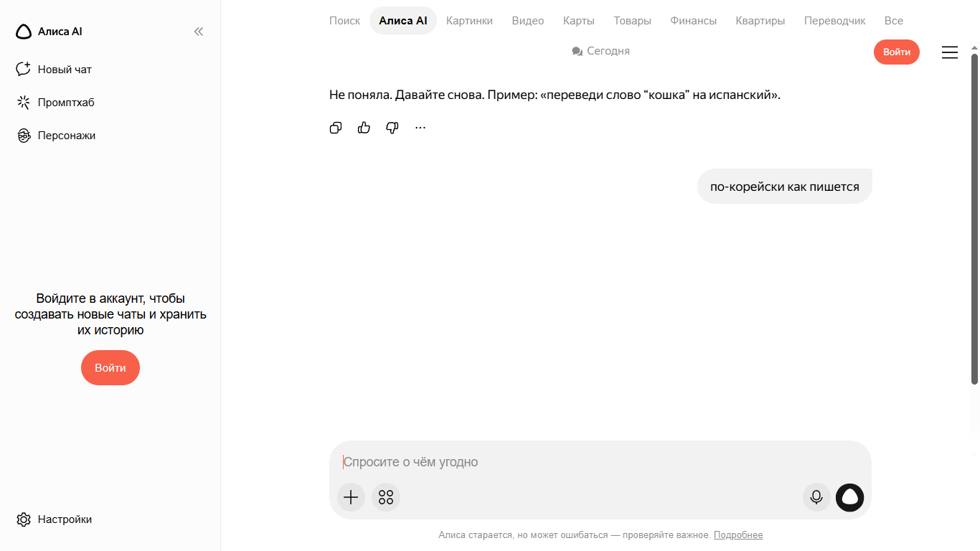Copy the assistant reply
The width and height of the screenshot is (980, 551).
tap(336, 128)
